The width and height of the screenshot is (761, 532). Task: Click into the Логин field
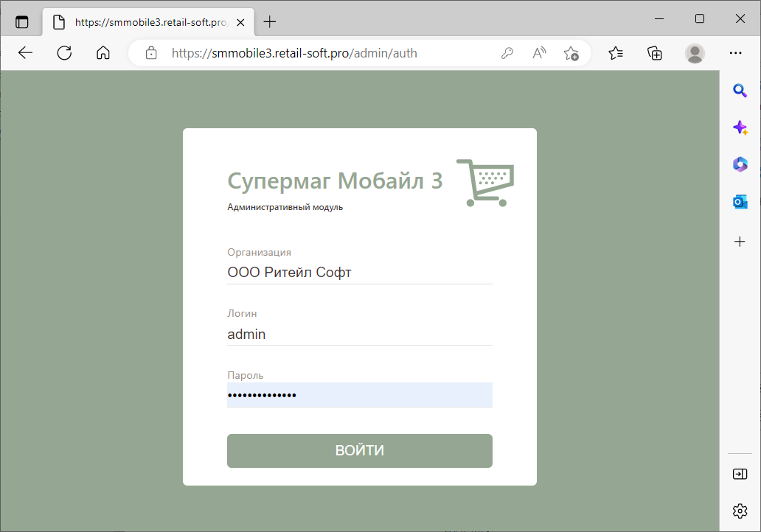(359, 334)
